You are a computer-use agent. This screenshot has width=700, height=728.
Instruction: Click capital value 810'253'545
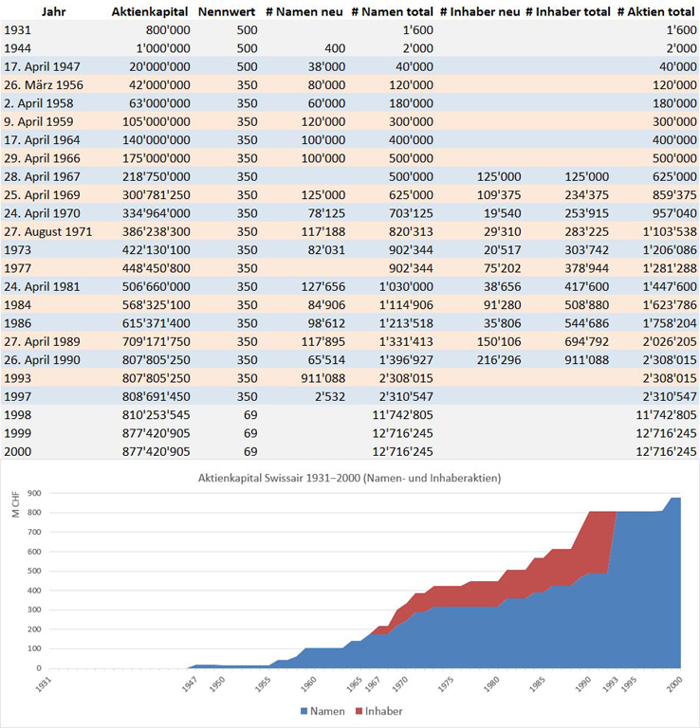157,415
